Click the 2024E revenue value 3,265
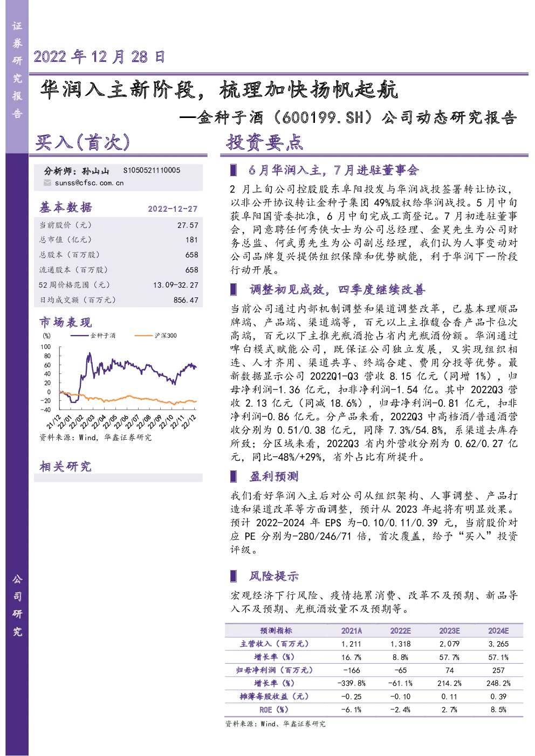This screenshot has height=756, width=535. (498, 644)
